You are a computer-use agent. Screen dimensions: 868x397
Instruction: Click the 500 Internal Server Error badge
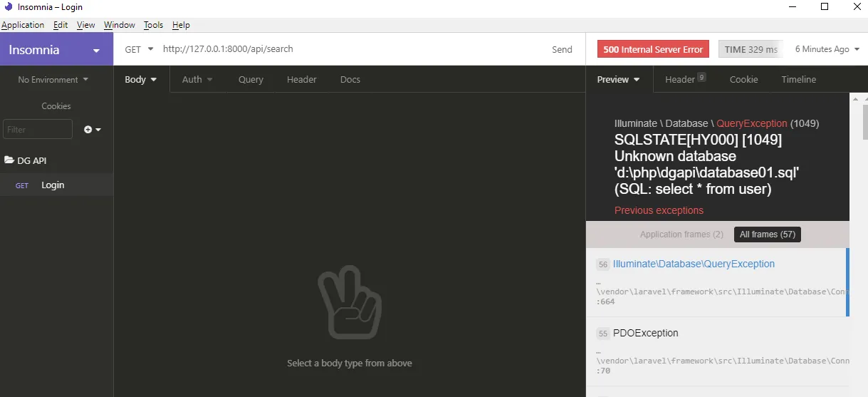(x=653, y=49)
